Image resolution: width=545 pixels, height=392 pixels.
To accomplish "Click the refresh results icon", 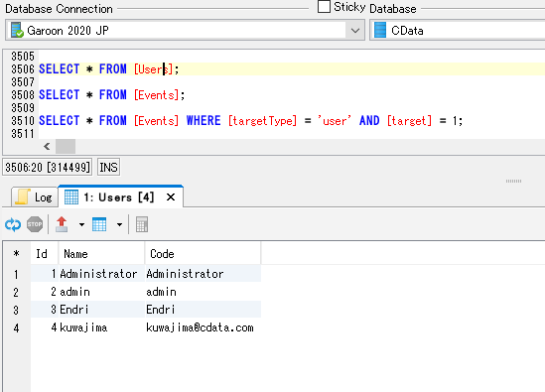I will coord(13,224).
